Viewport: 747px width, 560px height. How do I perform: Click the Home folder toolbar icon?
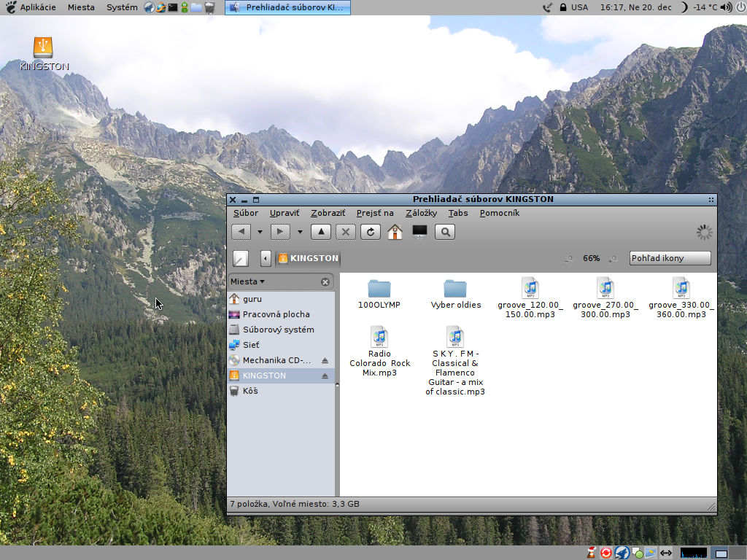[x=395, y=232]
